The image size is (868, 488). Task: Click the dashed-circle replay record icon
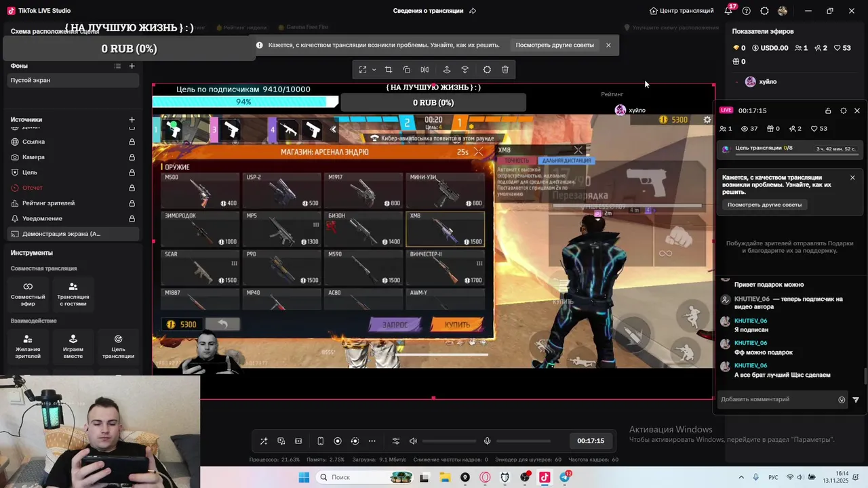[x=355, y=441]
